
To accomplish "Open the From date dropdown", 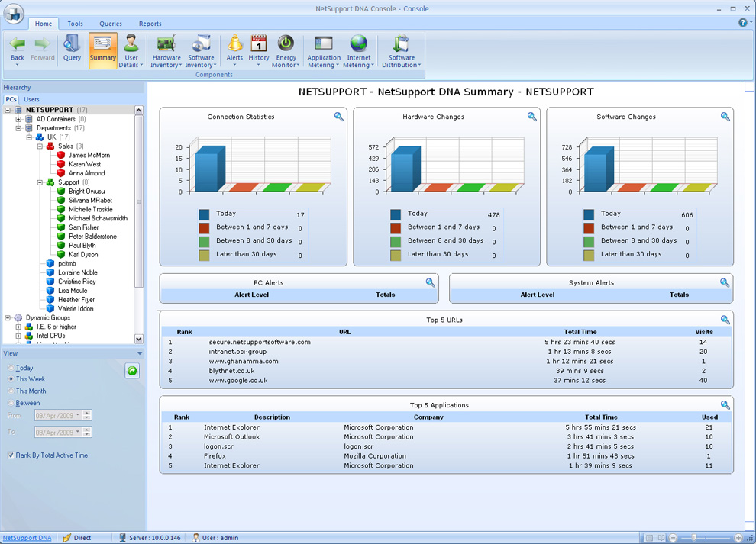I will tap(78, 415).
